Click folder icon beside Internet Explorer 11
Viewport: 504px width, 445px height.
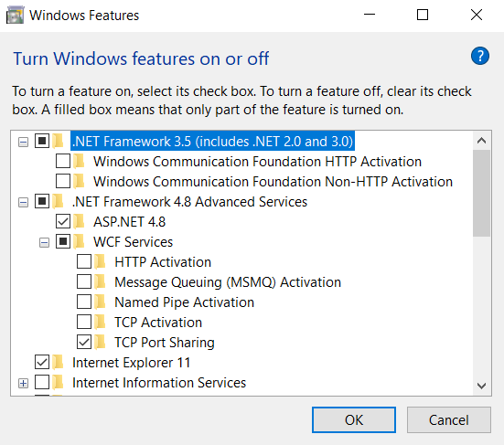pos(59,362)
